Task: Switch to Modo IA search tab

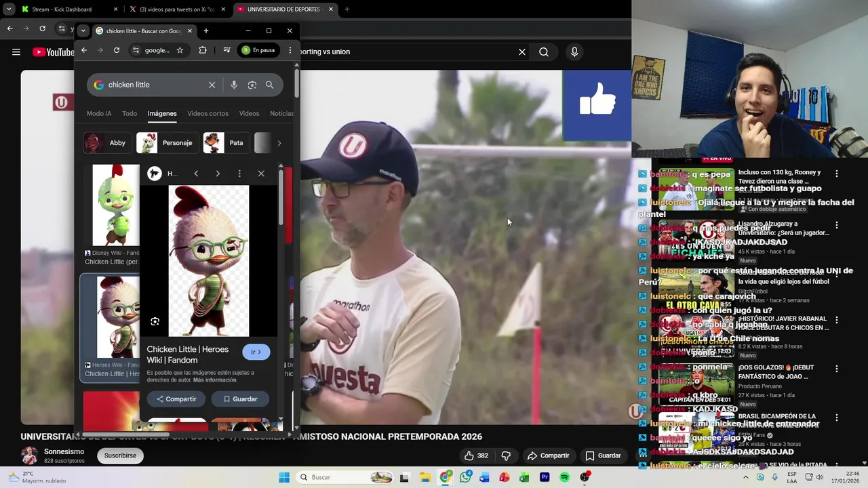Action: [99, 113]
